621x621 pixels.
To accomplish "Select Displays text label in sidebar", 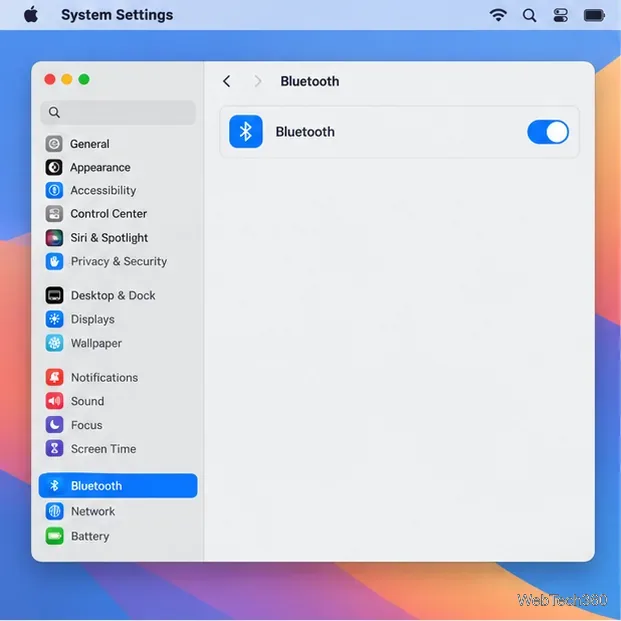I will pyautogui.click(x=93, y=319).
